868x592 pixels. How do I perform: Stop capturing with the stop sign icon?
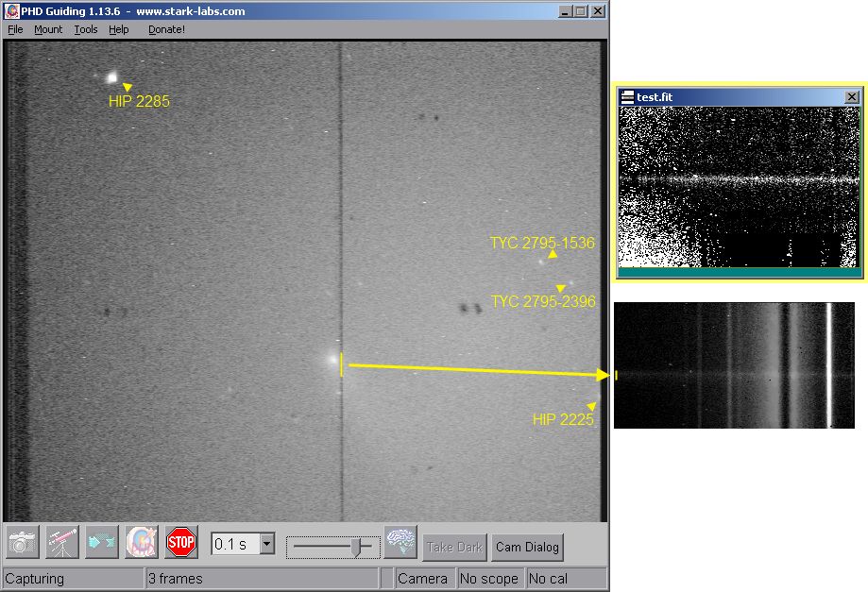point(179,542)
